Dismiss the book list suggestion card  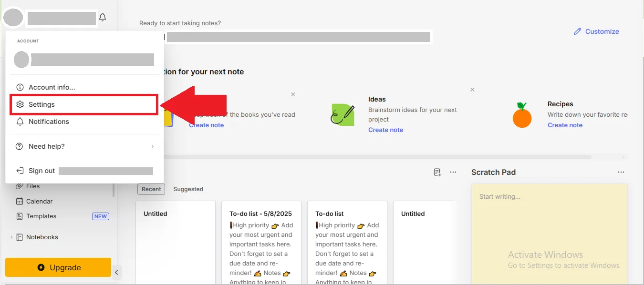tap(293, 94)
